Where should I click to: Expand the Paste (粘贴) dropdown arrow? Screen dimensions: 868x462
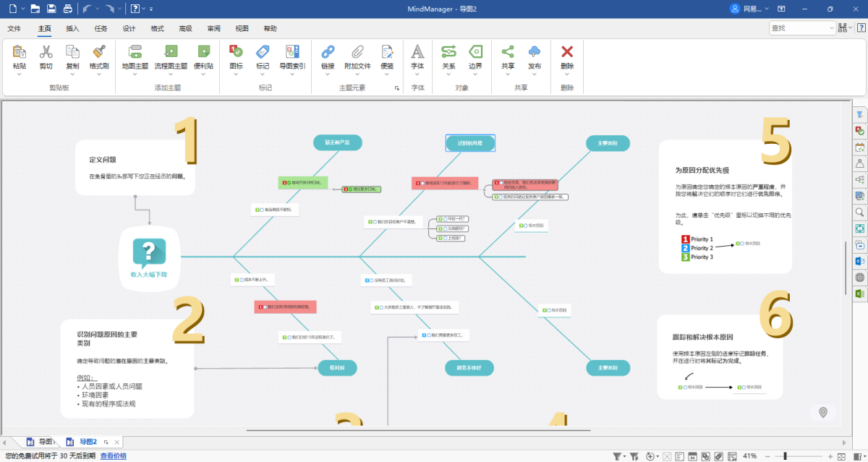tap(20, 73)
